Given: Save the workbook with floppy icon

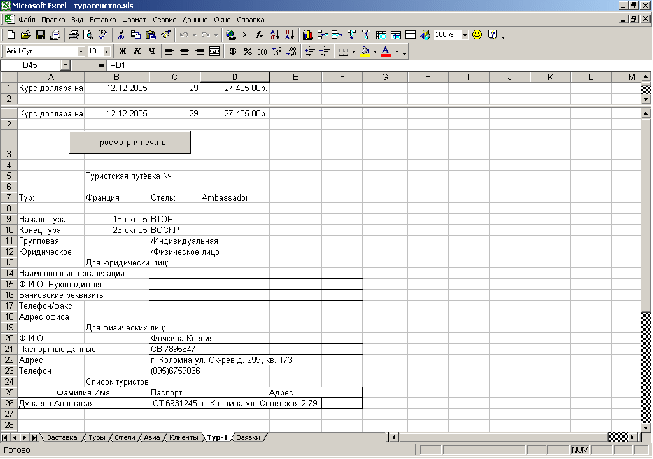Looking at the screenshot, I should 40,35.
